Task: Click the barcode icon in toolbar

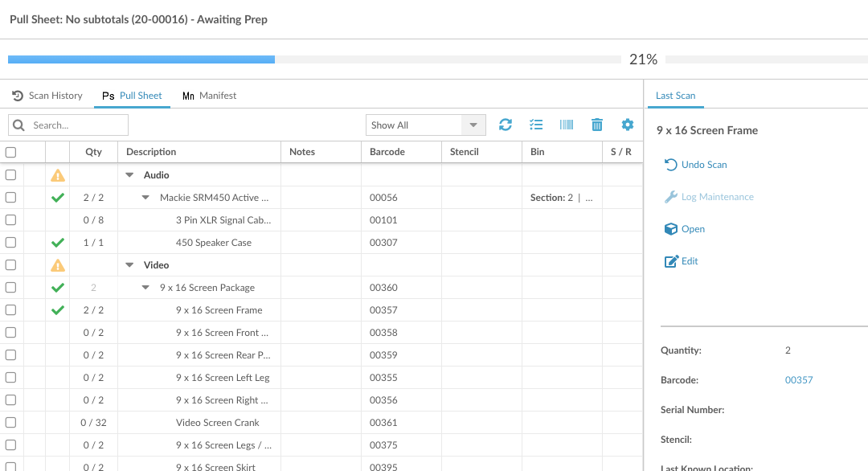Action: [567, 125]
